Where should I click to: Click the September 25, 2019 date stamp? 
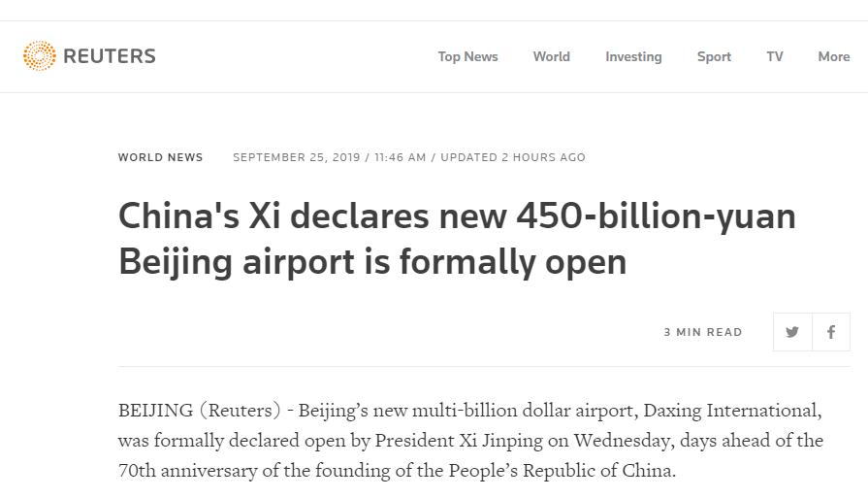pyautogui.click(x=296, y=157)
